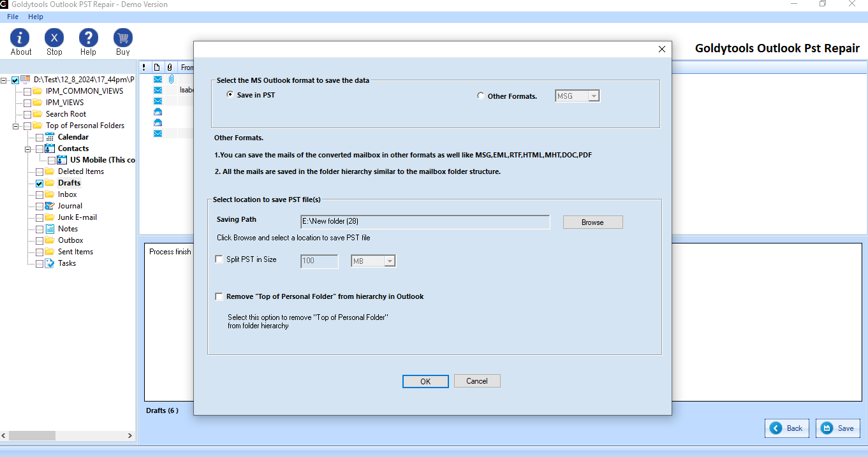Close the save options dialog
Viewport: 868px width, 457px height.
pos(661,49)
